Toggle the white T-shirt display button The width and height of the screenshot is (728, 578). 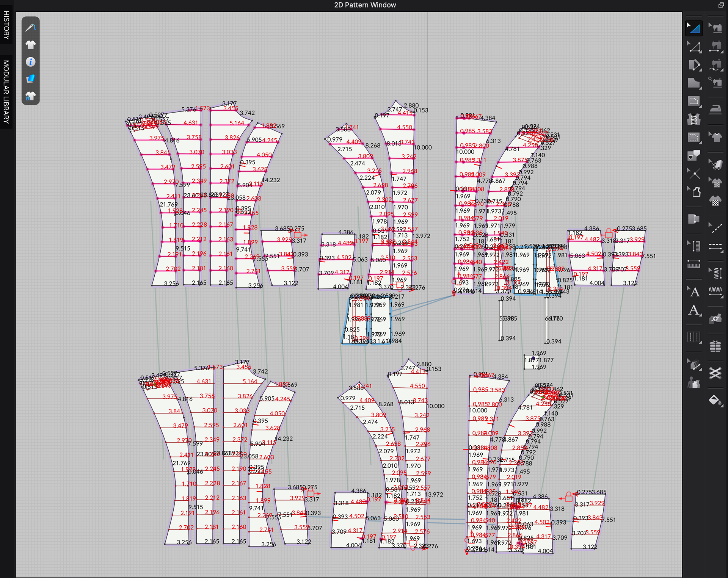tap(31, 45)
